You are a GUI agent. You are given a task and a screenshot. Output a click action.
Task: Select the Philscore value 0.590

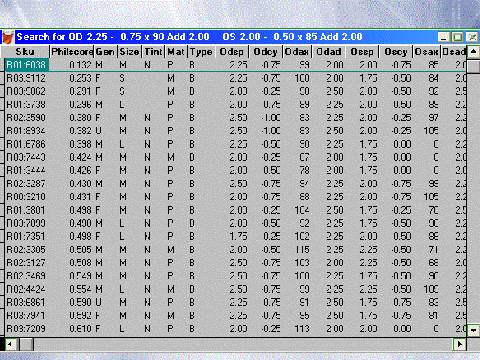[80, 302]
